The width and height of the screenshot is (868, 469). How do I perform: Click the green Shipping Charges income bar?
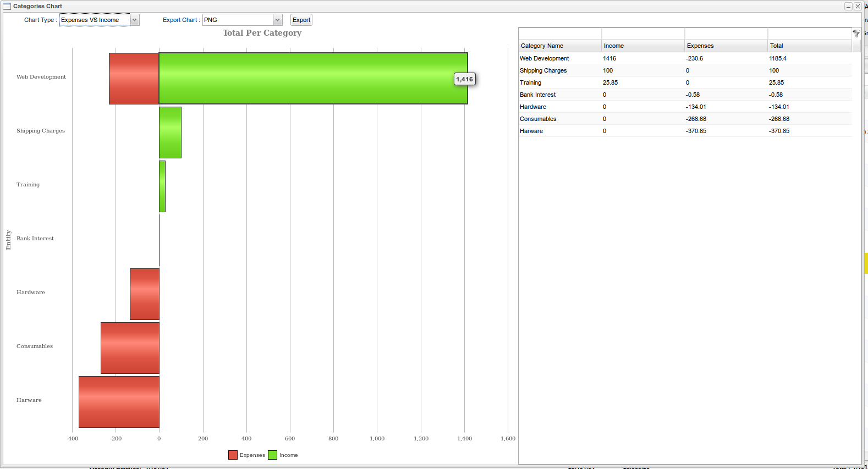[170, 133]
